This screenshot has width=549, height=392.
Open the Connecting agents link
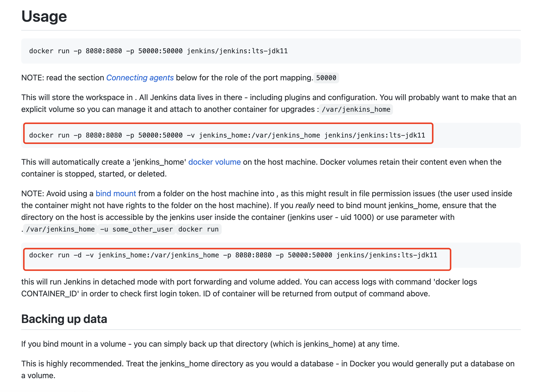coord(140,78)
